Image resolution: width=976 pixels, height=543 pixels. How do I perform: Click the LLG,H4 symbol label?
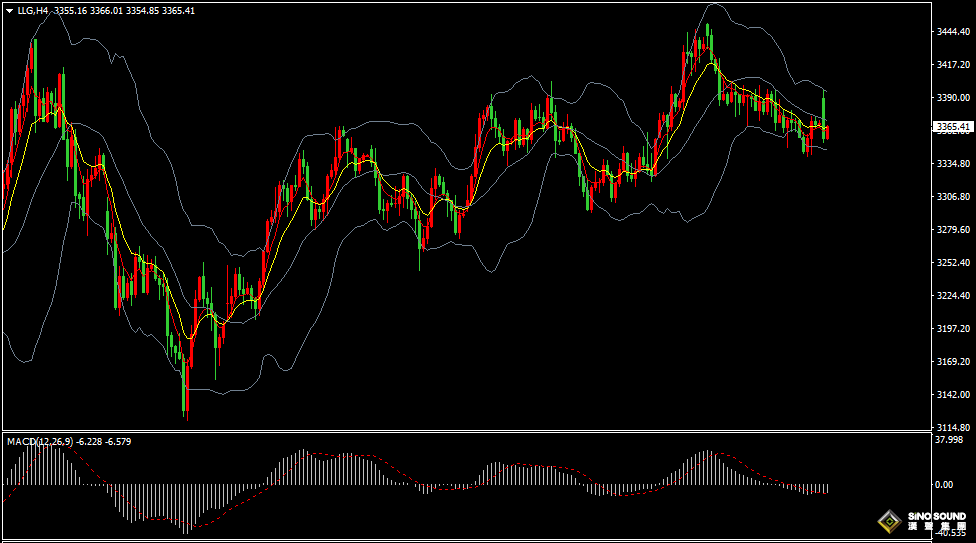point(33,11)
